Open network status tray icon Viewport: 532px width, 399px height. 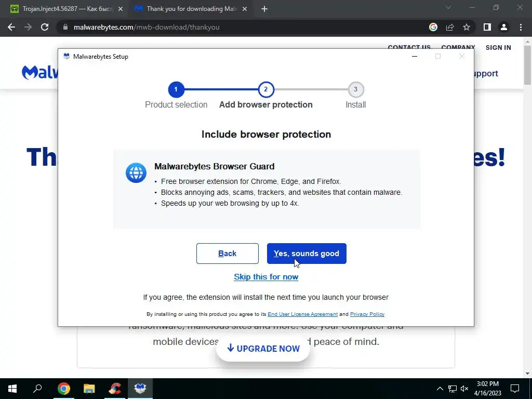click(x=453, y=389)
